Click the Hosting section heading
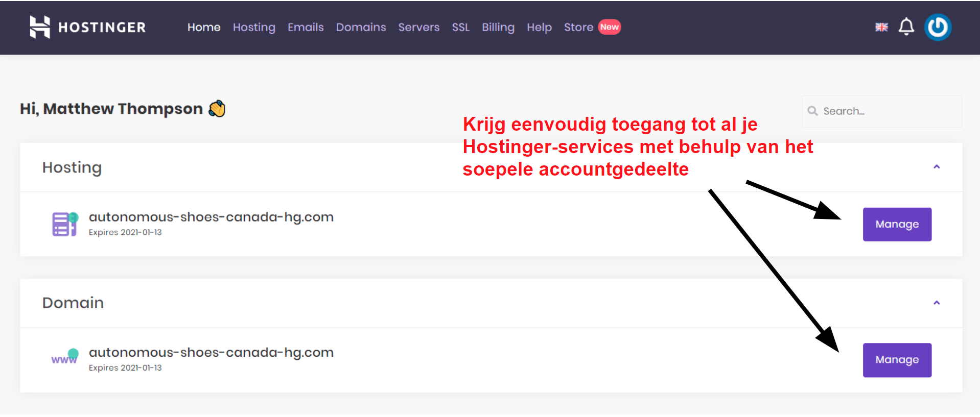The width and height of the screenshot is (980, 417). click(72, 168)
